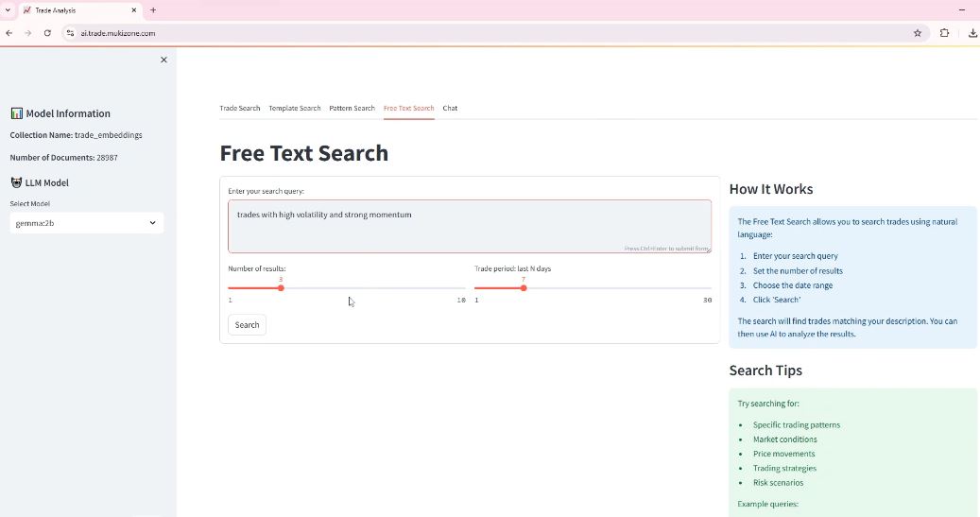Click the 'Number of Documents: 28987' text
The image size is (980, 517).
63,158
